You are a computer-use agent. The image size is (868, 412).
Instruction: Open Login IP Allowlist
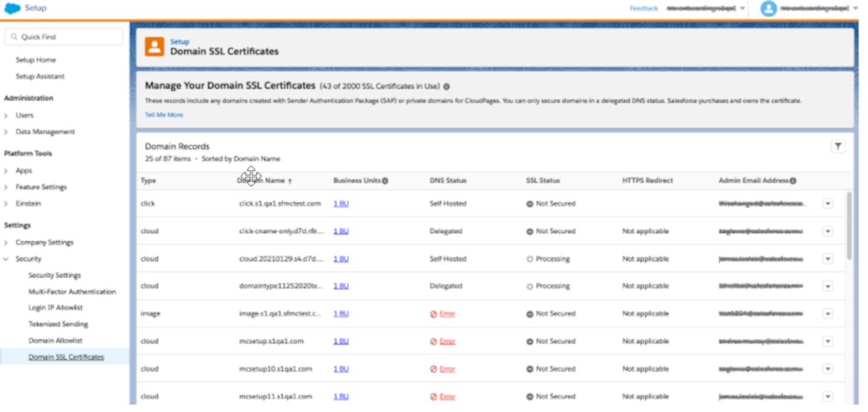[x=55, y=308]
